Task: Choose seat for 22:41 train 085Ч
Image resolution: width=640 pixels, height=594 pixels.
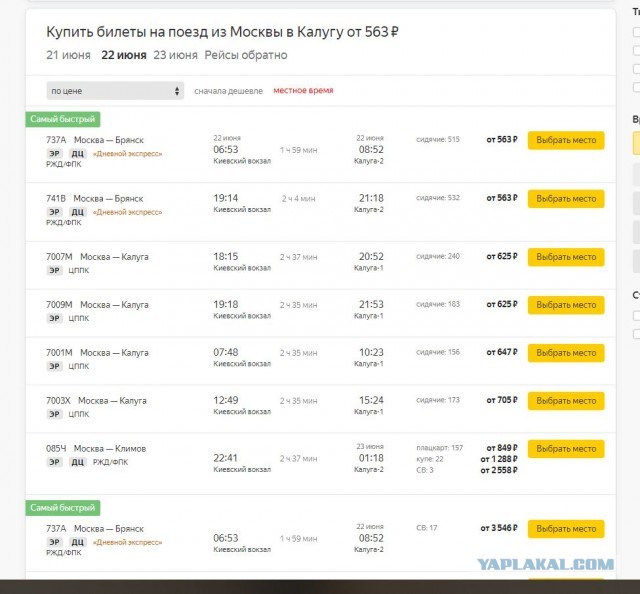Action: tap(566, 449)
